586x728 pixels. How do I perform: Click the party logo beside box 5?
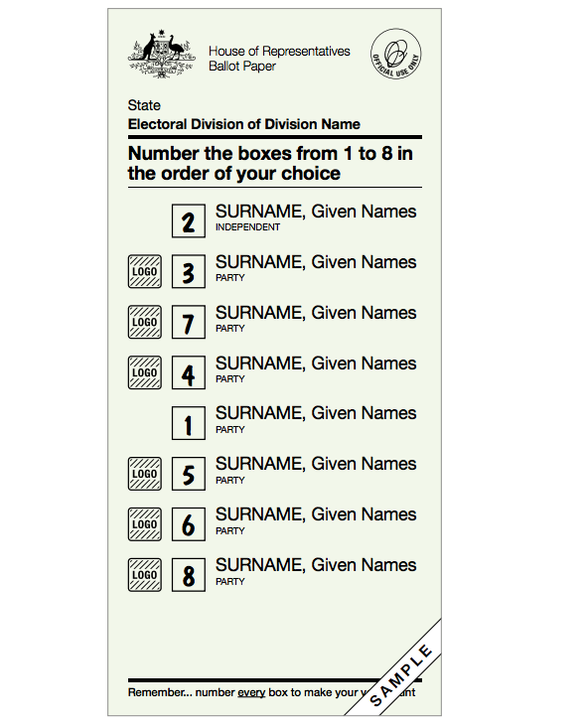145,474
